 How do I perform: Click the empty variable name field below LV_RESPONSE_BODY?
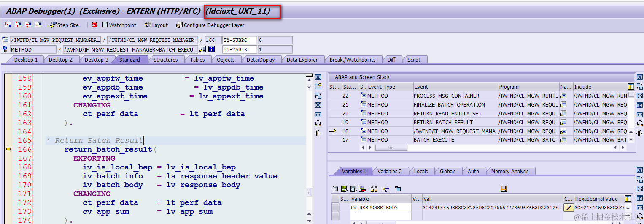pyautogui.click(x=380, y=216)
